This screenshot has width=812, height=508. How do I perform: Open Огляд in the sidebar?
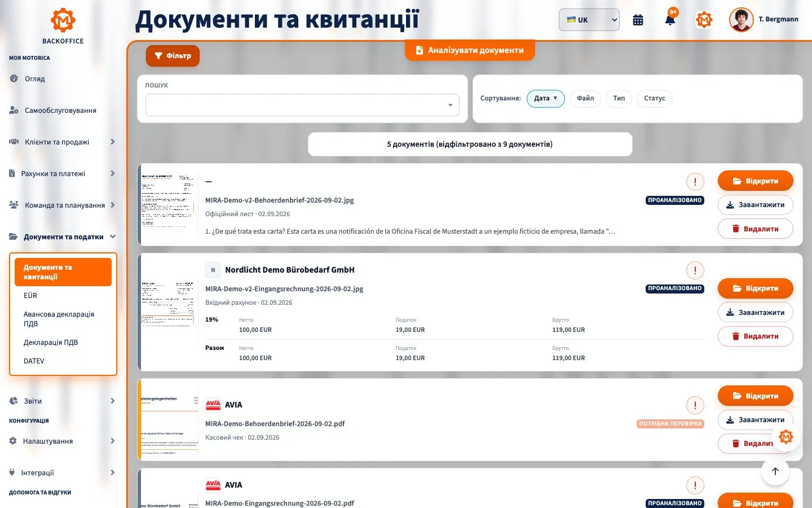click(63, 78)
